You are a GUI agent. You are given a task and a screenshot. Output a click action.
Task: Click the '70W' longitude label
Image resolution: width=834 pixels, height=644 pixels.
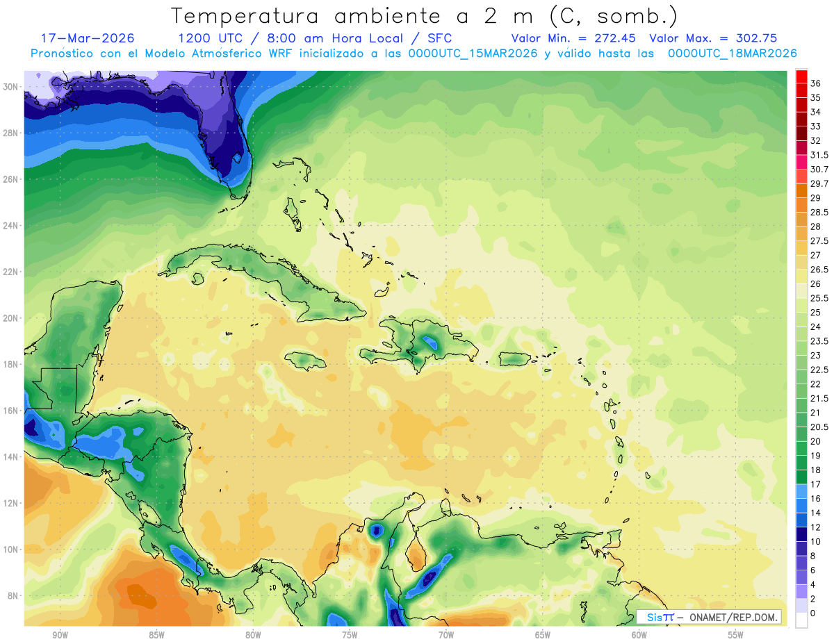[x=446, y=635]
